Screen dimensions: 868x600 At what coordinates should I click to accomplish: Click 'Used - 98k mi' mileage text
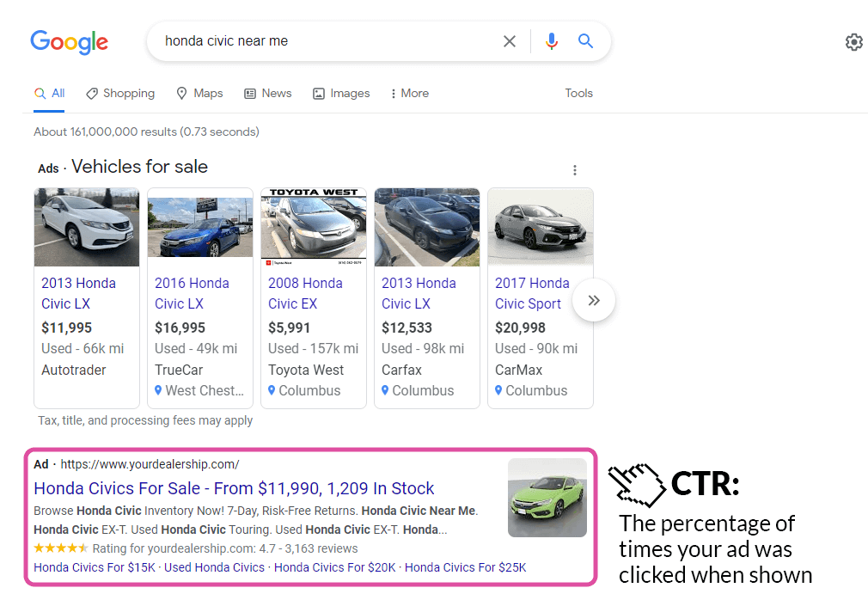[423, 349]
